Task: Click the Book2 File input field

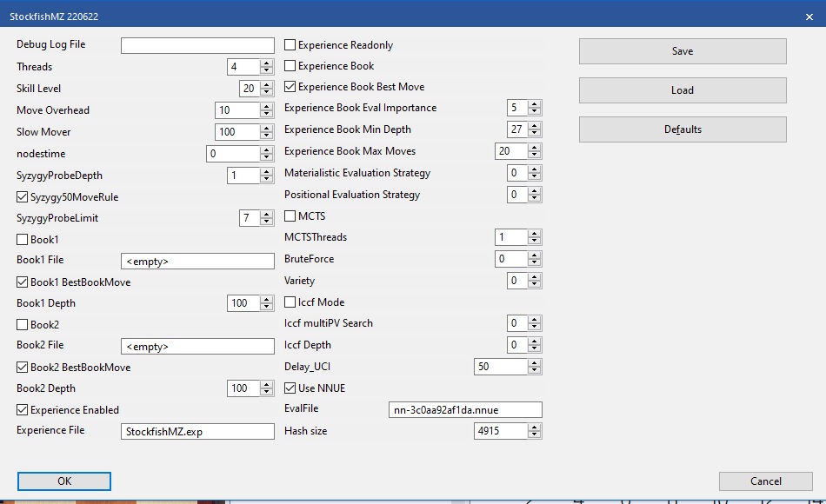Action: (x=197, y=347)
